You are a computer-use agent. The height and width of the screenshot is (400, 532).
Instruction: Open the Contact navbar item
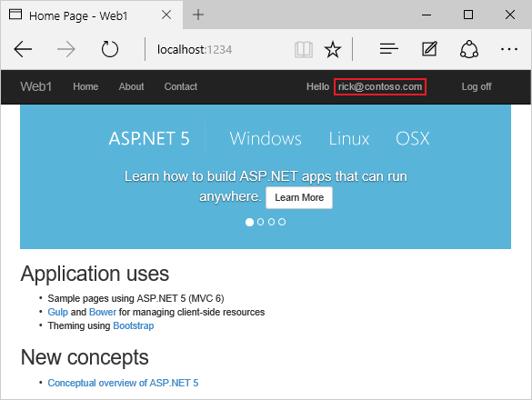tap(181, 86)
